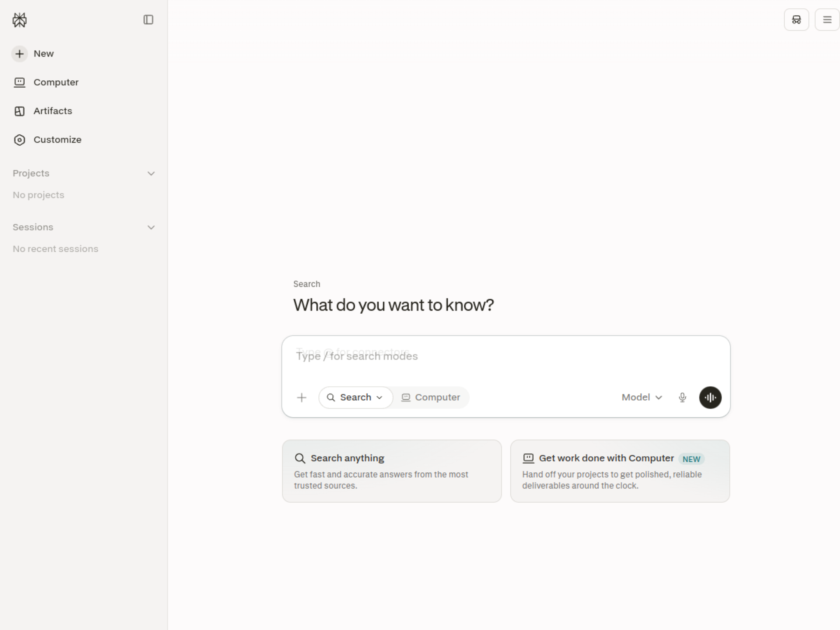The image size is (840, 630).
Task: Select Get work done with Computer card
Action: [620, 471]
